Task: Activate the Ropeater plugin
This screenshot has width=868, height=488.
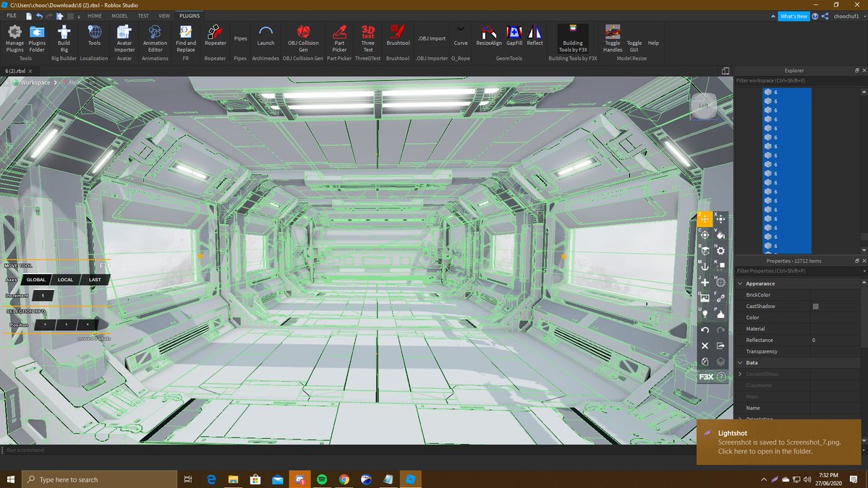Action: coord(216,35)
